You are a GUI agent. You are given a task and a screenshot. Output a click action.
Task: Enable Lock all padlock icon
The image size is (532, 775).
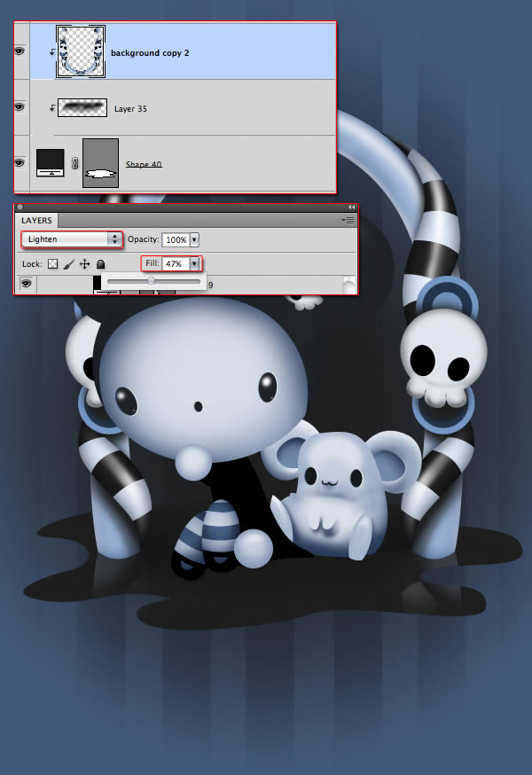pos(100,264)
